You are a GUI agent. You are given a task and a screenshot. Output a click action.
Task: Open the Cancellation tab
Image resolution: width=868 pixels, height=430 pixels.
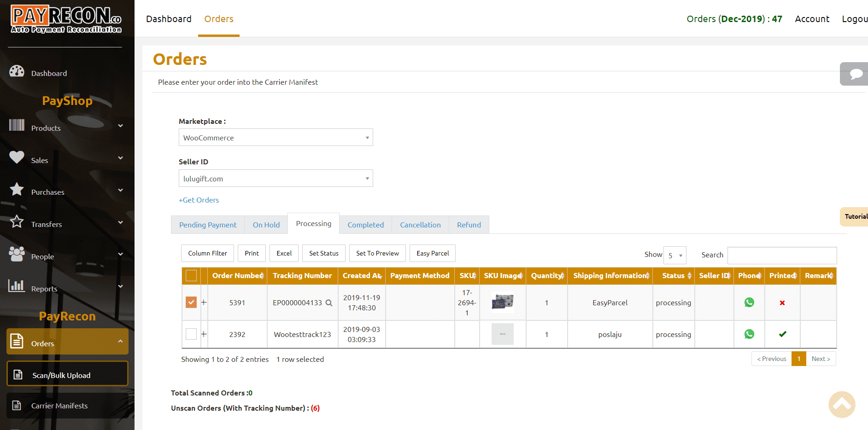click(x=420, y=225)
